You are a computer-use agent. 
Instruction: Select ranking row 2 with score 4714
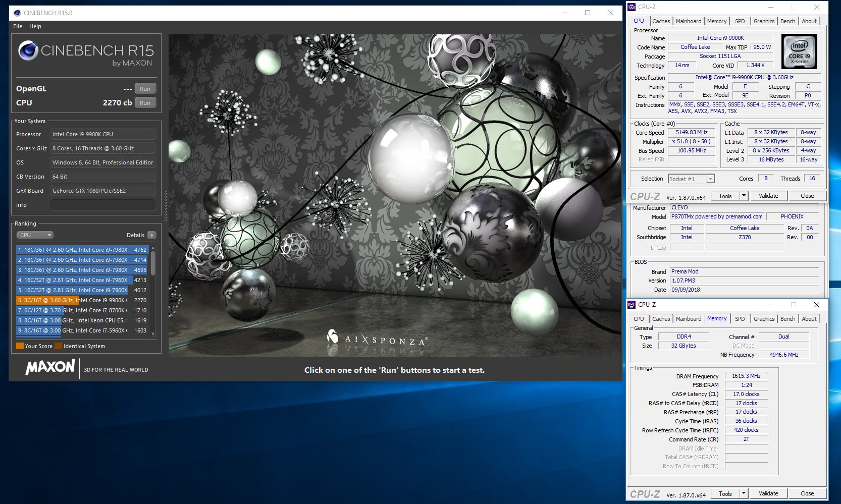point(82,260)
